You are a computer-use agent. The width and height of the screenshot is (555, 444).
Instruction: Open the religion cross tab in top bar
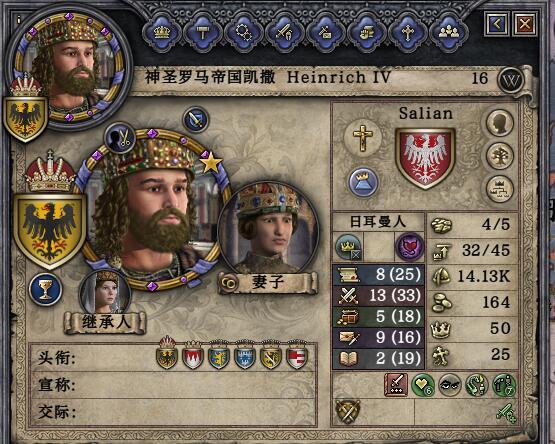point(407,32)
